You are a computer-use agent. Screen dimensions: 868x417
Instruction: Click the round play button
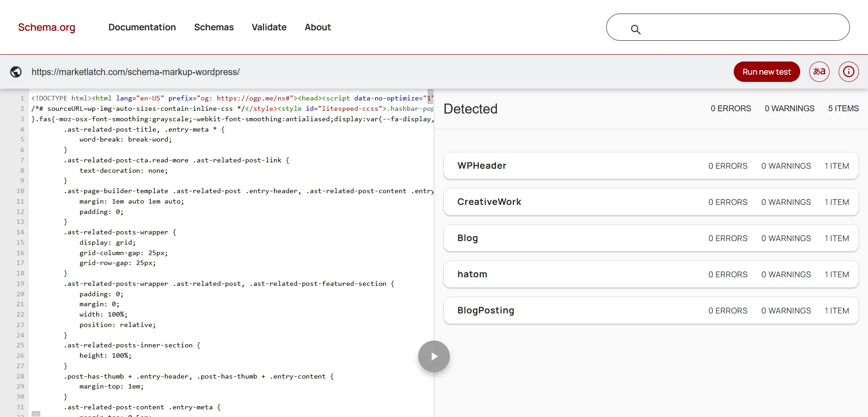click(434, 356)
